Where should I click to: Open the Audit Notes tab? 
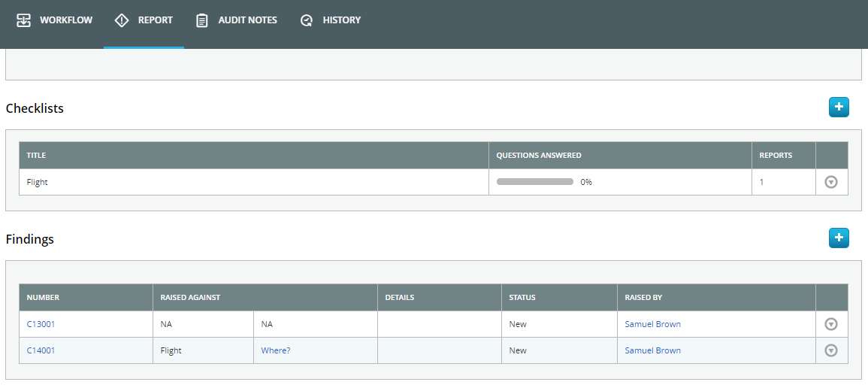[247, 20]
